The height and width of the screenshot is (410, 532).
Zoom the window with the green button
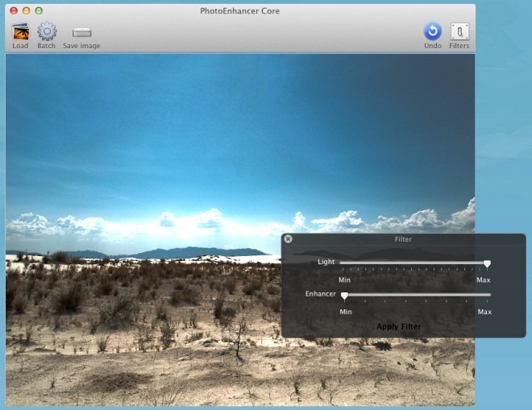39,10
